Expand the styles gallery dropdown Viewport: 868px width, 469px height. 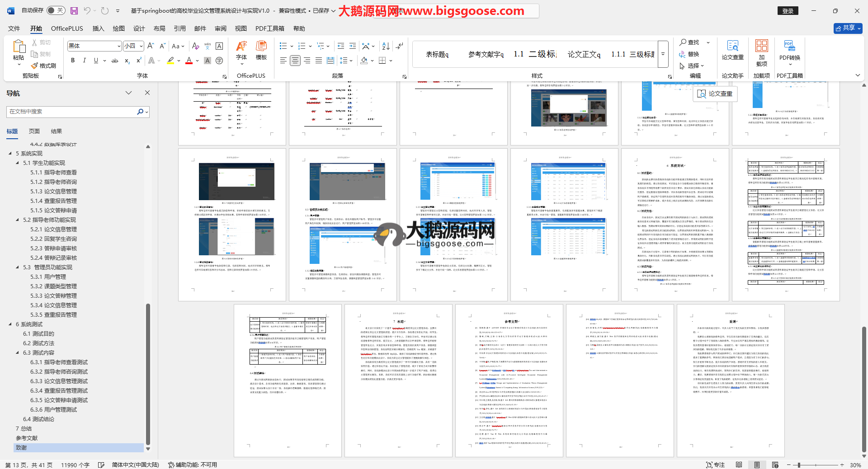(x=663, y=54)
